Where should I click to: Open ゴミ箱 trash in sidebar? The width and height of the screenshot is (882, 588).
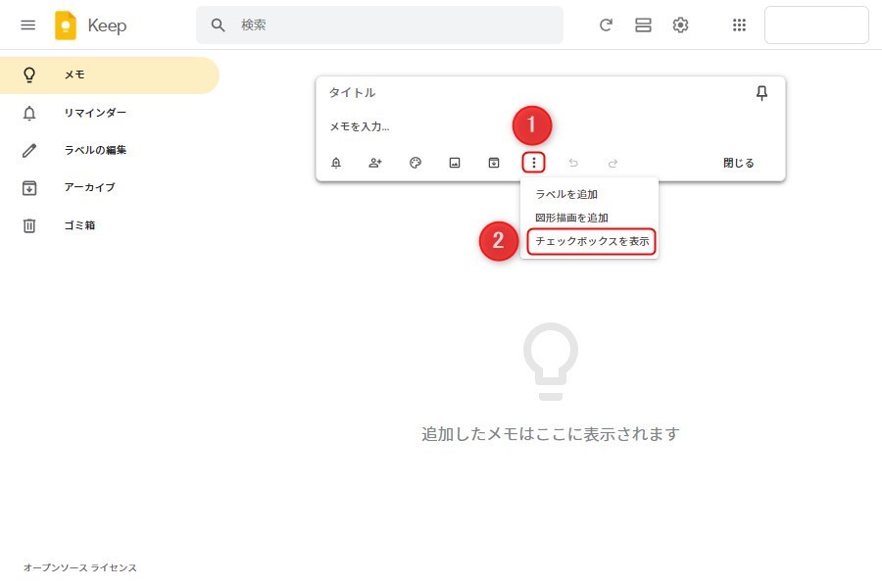coord(80,225)
